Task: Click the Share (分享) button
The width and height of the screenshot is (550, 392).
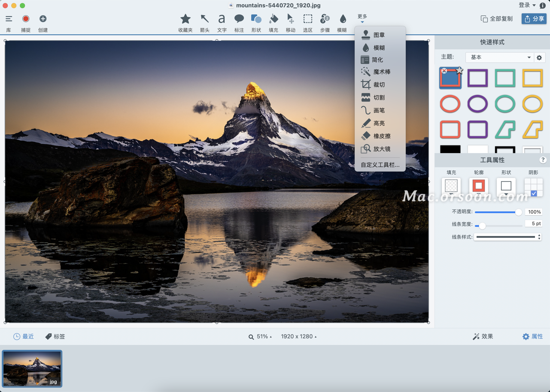Action: pos(534,19)
